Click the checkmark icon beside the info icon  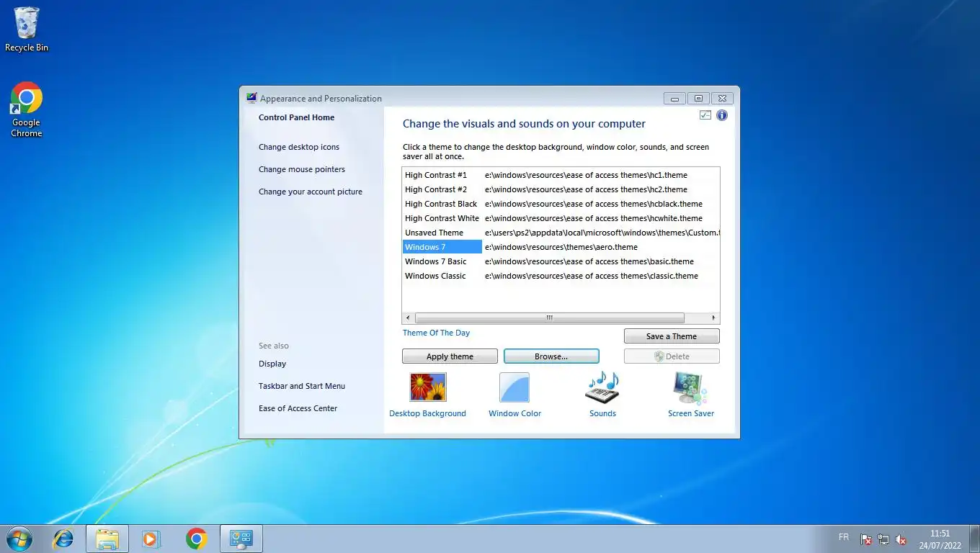(x=705, y=115)
